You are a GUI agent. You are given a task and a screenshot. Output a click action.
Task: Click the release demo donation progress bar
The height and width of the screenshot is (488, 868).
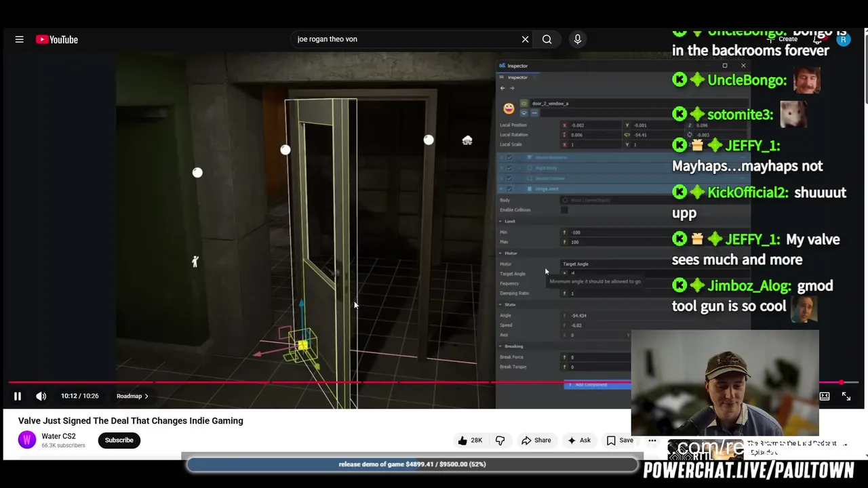[x=412, y=464]
